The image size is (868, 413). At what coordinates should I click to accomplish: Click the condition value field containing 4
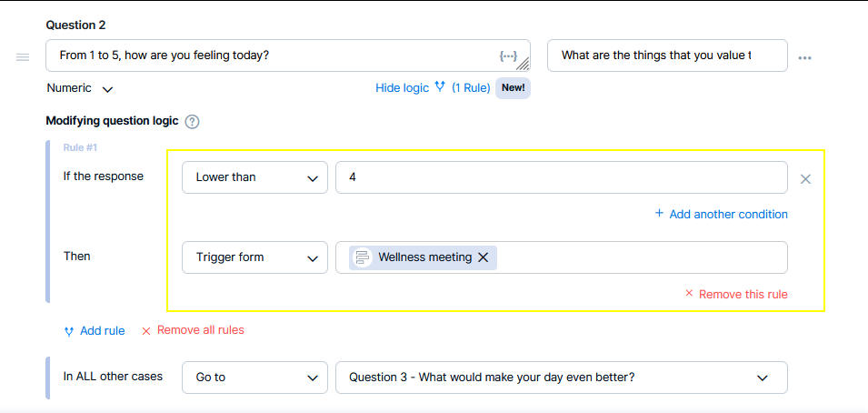(x=562, y=177)
